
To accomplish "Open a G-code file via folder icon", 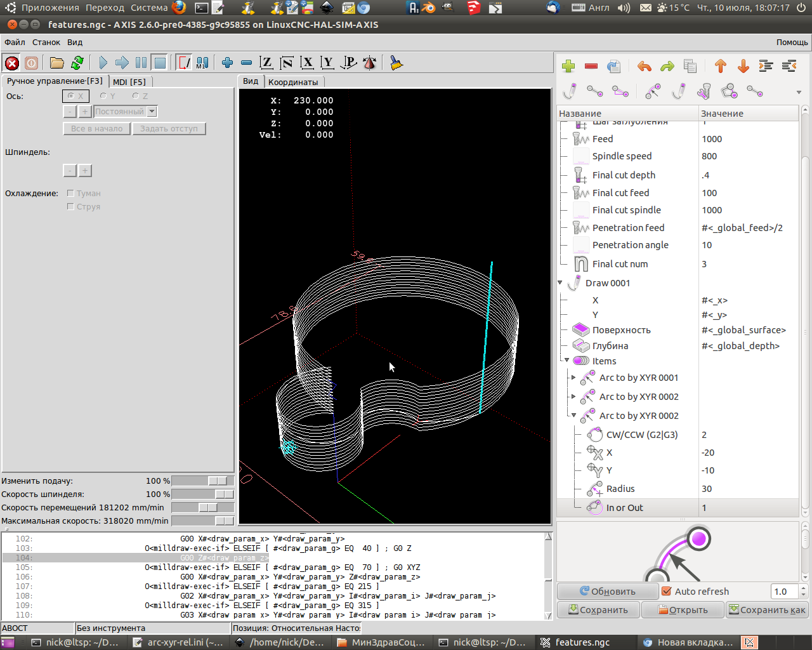I will click(x=57, y=63).
